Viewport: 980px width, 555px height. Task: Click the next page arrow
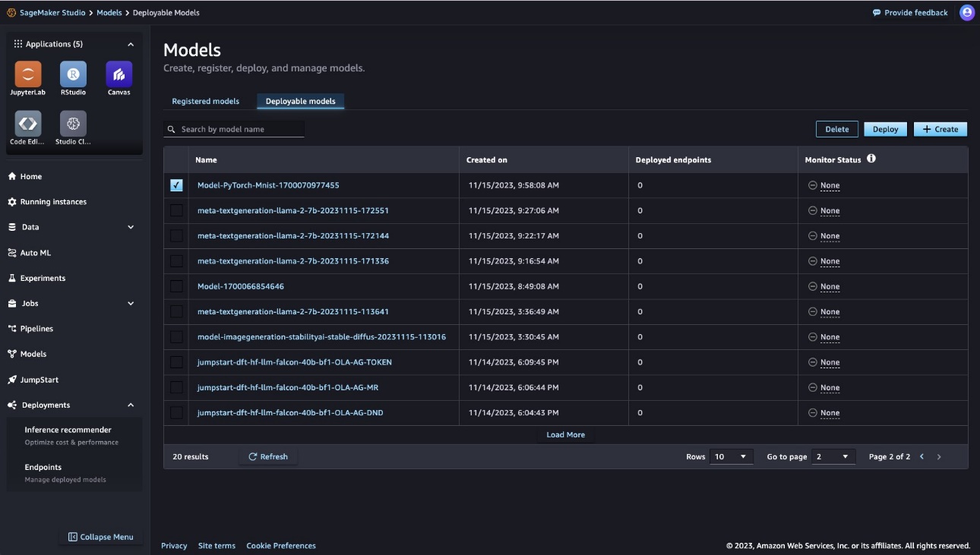coord(939,456)
